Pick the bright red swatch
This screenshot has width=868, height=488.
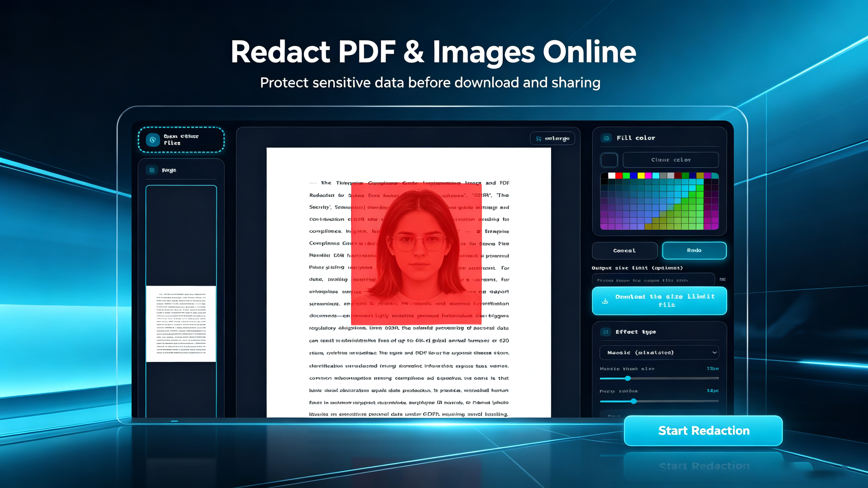[619, 176]
